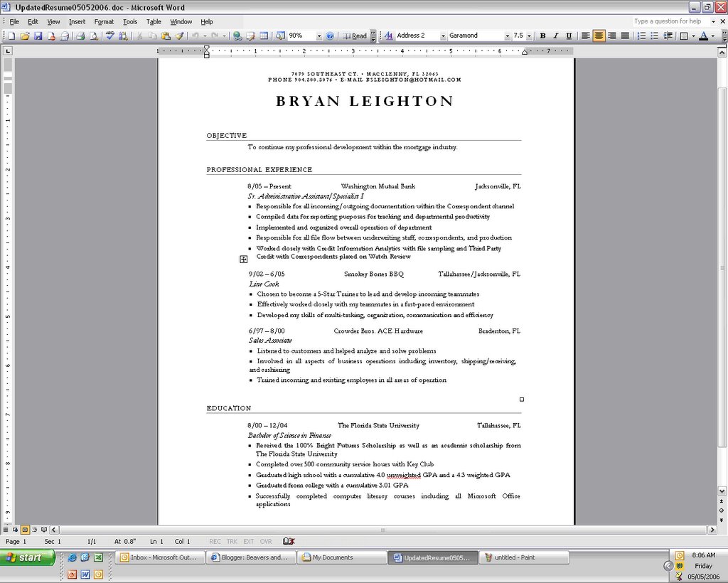The width and height of the screenshot is (728, 583).
Task: Open the Styles and Formatting pane
Action: [x=389, y=36]
